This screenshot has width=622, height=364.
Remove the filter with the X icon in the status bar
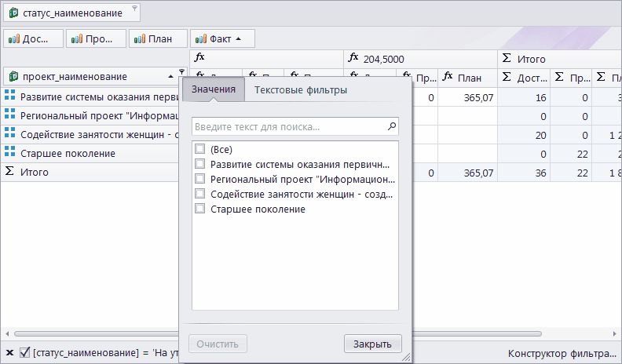click(x=9, y=353)
